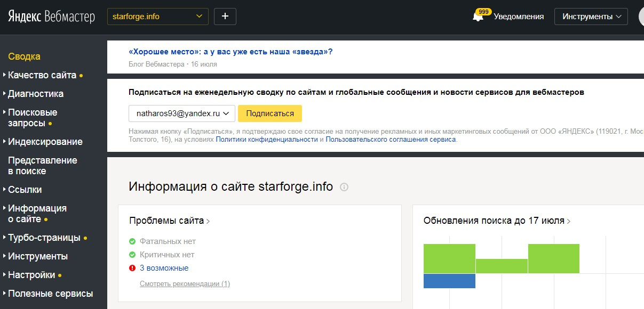The image size is (644, 309).
Task: Click the red warning icon for possible problems
Action: pyautogui.click(x=132, y=268)
